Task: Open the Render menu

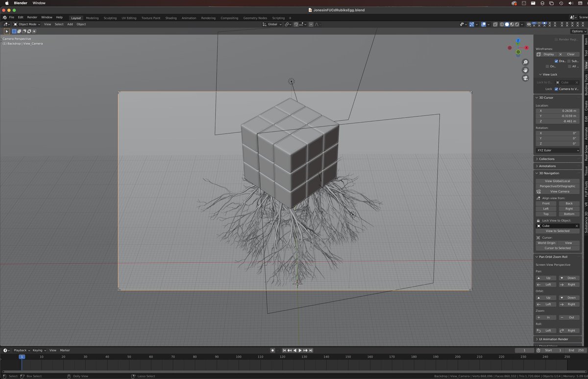Action: click(32, 17)
